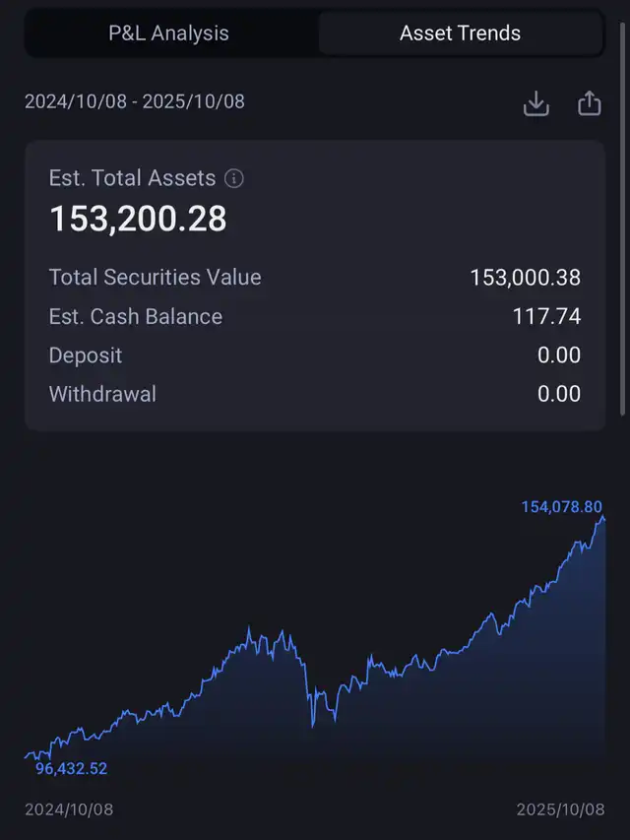The width and height of the screenshot is (630, 840).
Task: Click the Withdrawal label
Action: 102,395
